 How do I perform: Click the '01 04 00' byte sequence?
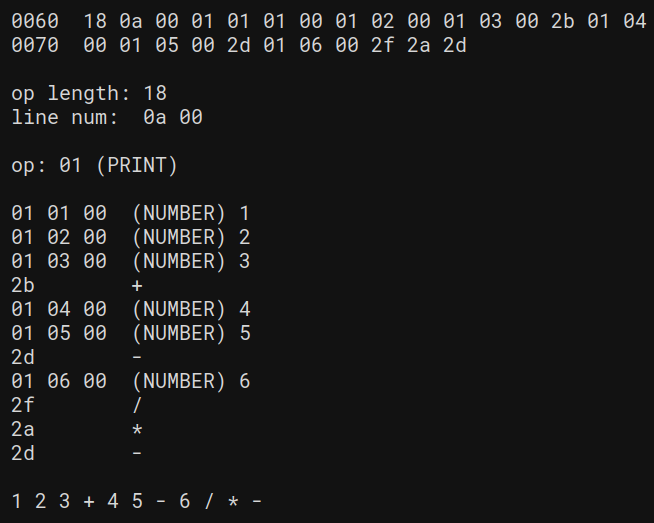coord(59,309)
